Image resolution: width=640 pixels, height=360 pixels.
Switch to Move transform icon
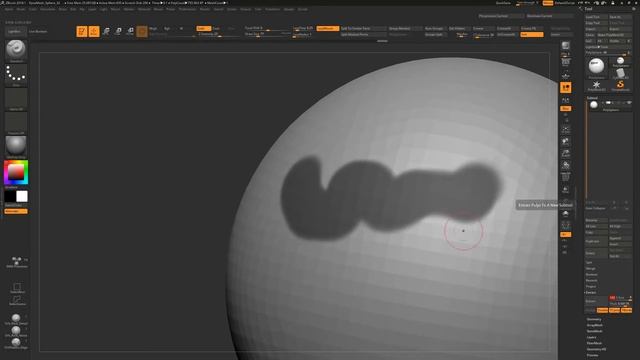pos(106,31)
